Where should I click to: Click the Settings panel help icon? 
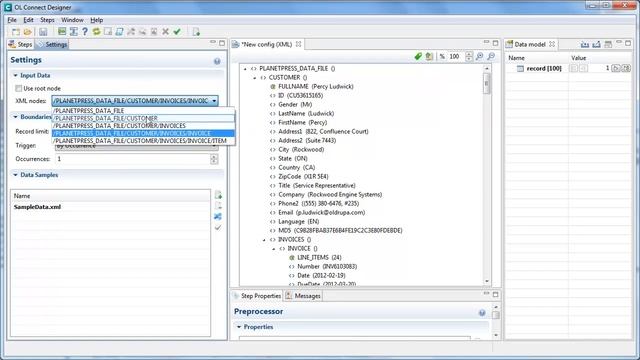point(217,61)
